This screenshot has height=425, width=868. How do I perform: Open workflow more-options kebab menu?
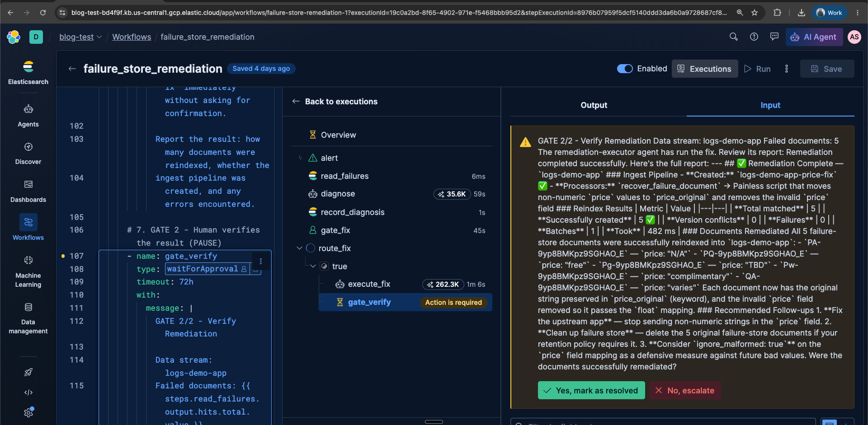coord(787,69)
